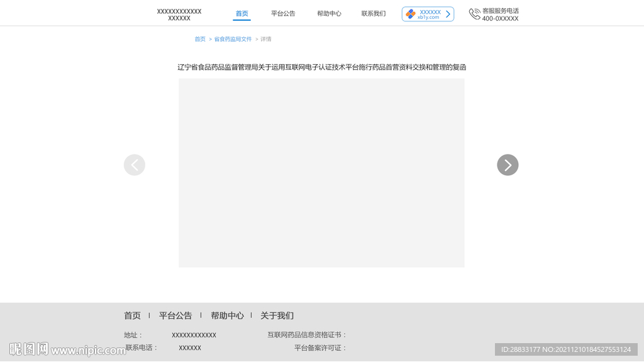This screenshot has height=362, width=644.
Task: Open footer link 首页
Action: (x=132, y=315)
